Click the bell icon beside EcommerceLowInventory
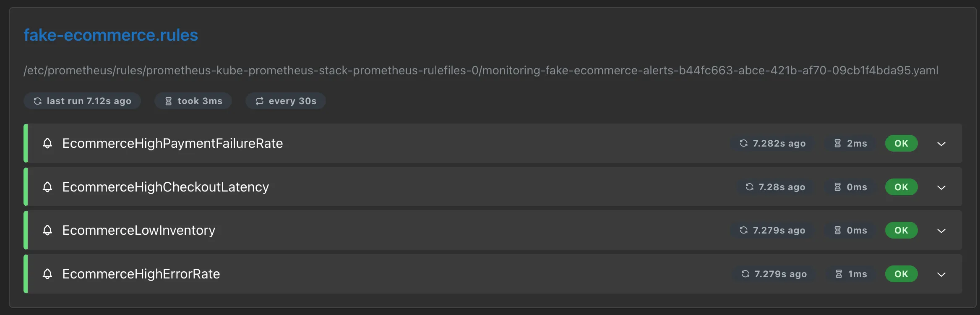The height and width of the screenshot is (315, 980). click(47, 230)
